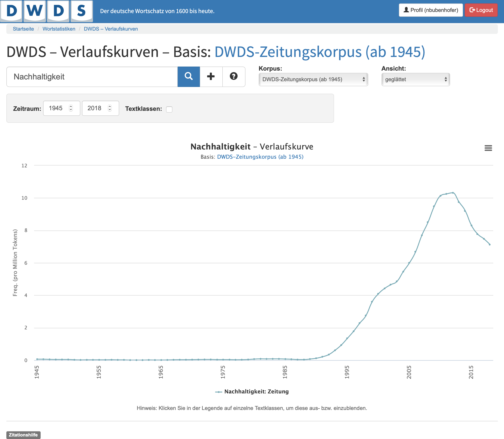Click the 2015 x-axis label
The height and width of the screenshot is (439, 504).
(471, 372)
